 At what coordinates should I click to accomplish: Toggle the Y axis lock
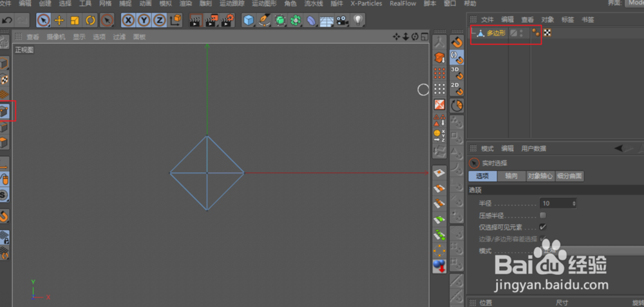click(x=144, y=20)
